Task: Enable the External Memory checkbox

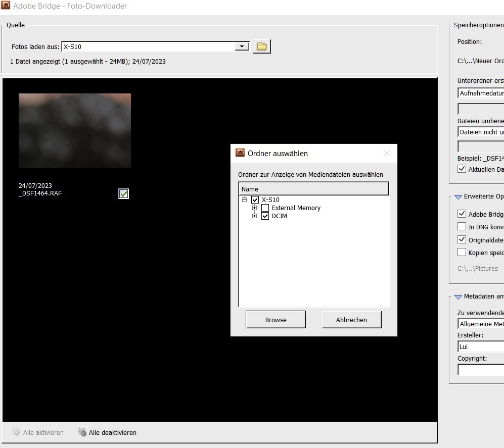Action: (265, 208)
